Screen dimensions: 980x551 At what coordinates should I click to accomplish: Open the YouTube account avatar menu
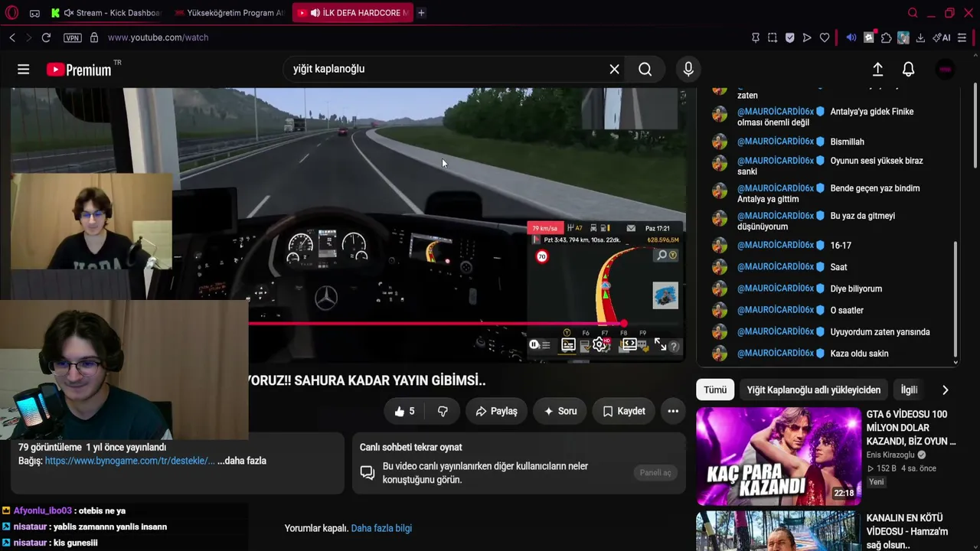(946, 70)
